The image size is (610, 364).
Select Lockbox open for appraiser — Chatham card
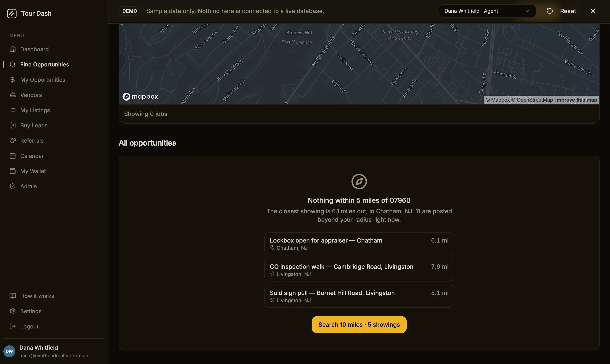tap(359, 244)
